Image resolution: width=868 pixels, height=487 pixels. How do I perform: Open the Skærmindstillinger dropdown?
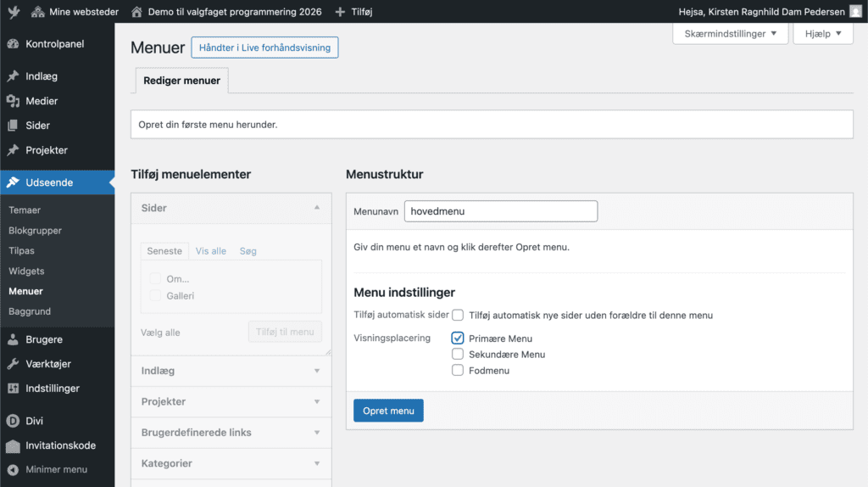click(730, 34)
